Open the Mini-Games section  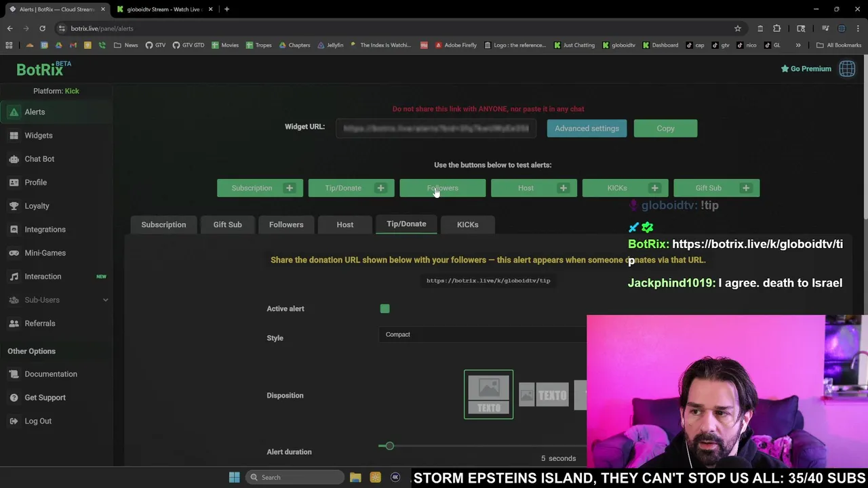(x=45, y=253)
